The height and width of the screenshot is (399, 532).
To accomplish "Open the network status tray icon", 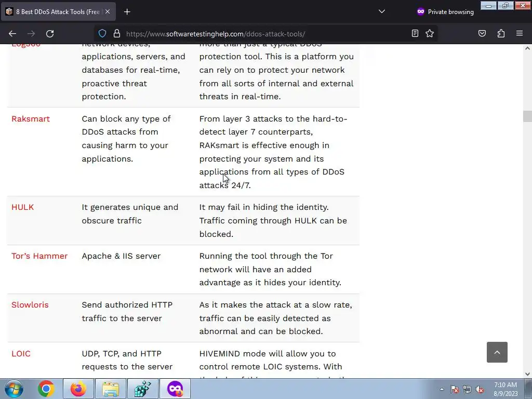I will point(467,389).
